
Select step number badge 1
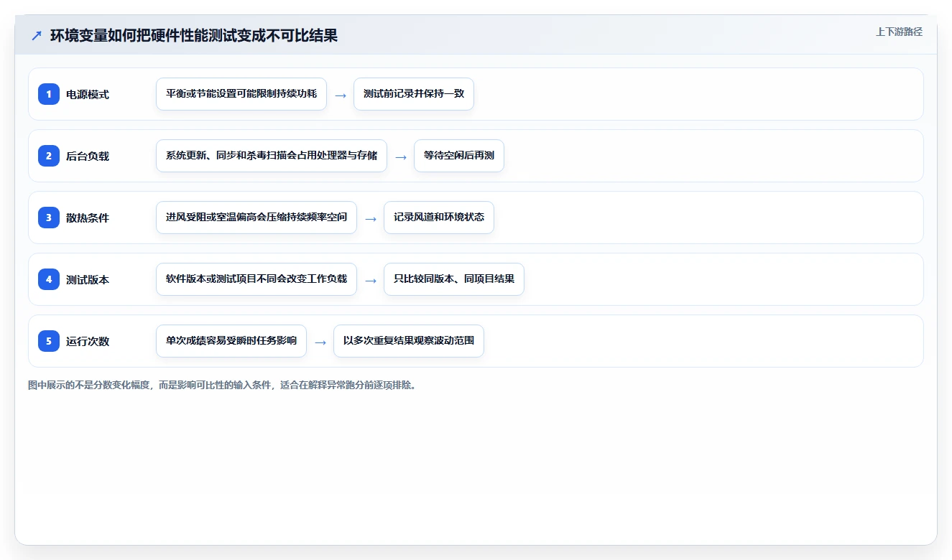[49, 94]
